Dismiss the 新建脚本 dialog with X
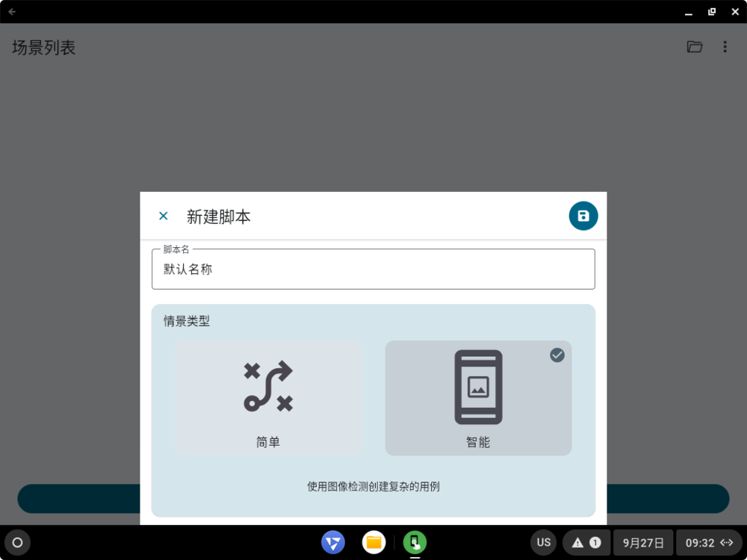 click(163, 216)
